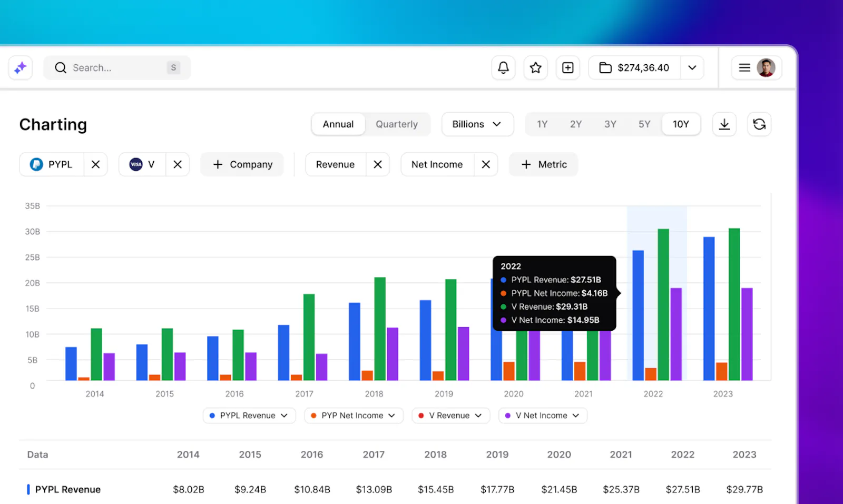The width and height of the screenshot is (843, 504).
Task: Open the PYP Net Income legend dropdown
Action: pos(354,416)
